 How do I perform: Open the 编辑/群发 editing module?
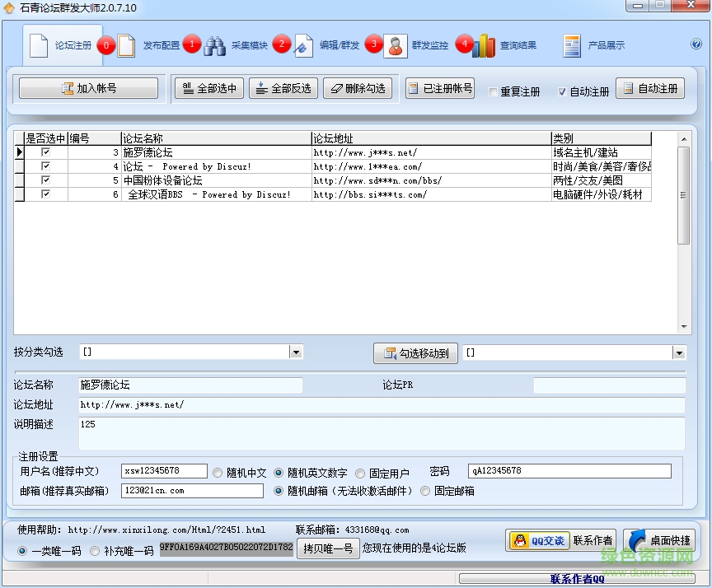[341, 45]
